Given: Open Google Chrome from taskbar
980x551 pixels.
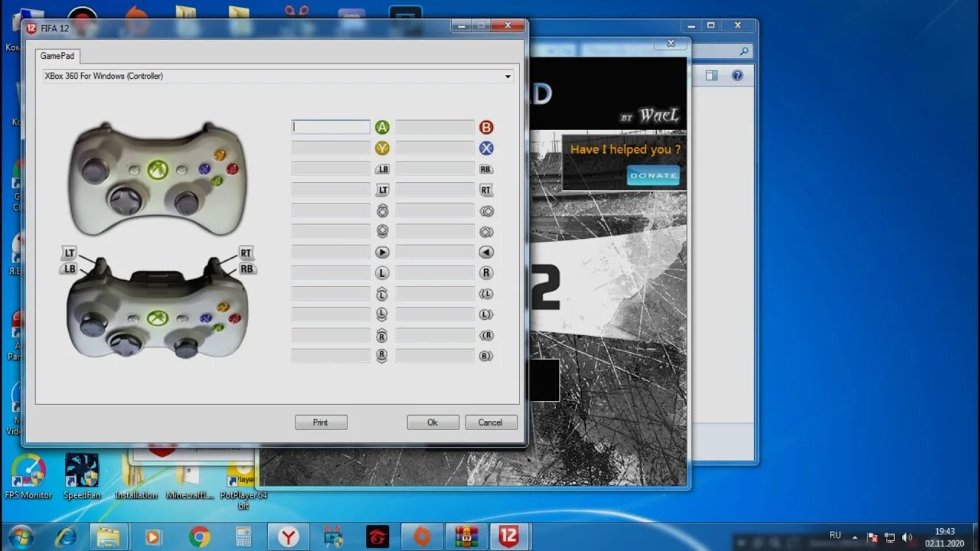Looking at the screenshot, I should 199,537.
